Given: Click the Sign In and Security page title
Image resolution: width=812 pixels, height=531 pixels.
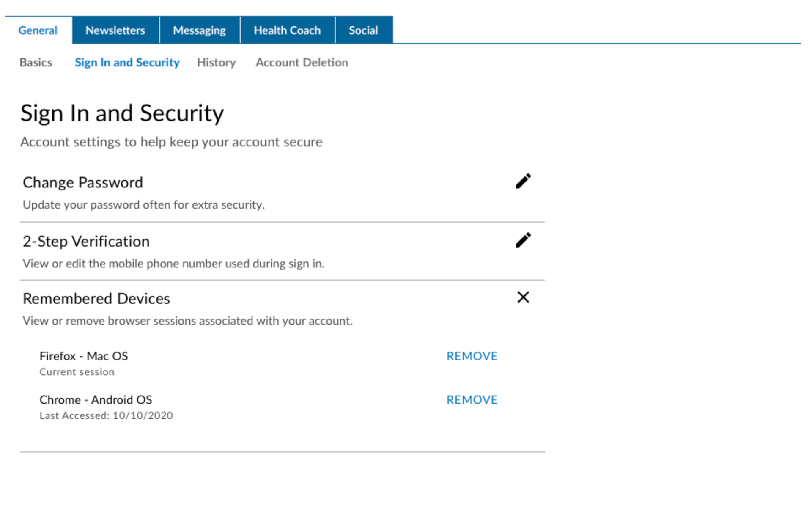Looking at the screenshot, I should point(122,113).
